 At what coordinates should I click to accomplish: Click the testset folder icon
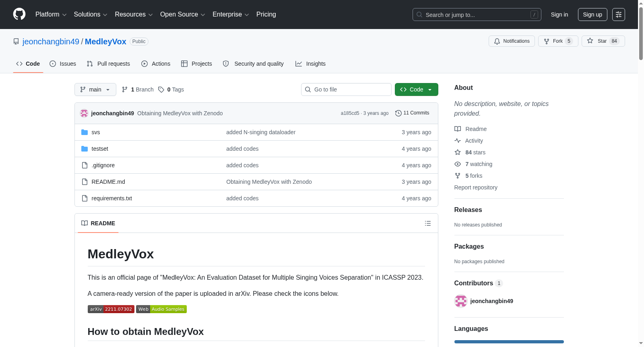click(x=85, y=149)
